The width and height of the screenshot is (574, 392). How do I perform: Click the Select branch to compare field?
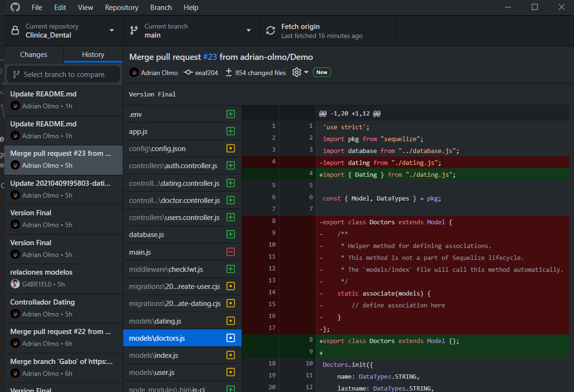pos(63,74)
